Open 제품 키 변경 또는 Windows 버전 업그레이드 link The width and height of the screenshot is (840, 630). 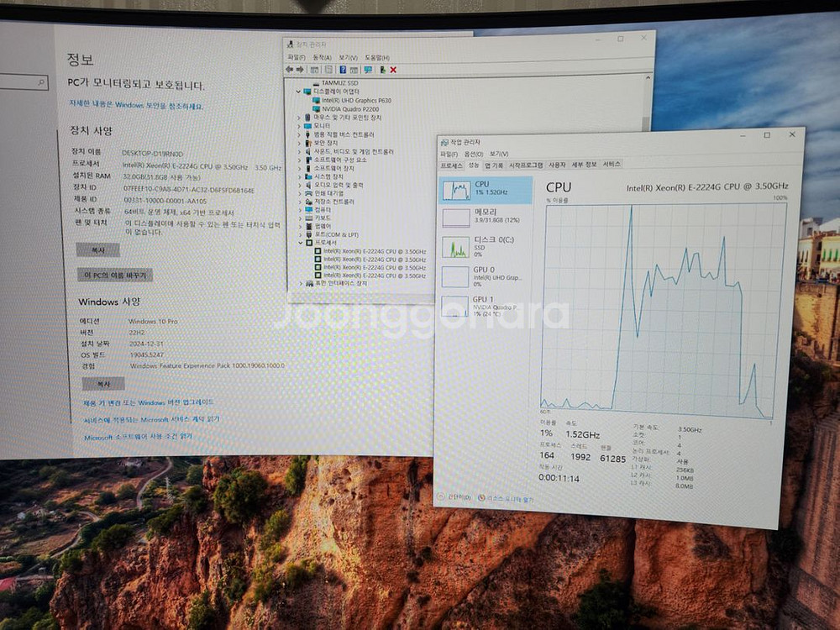click(x=149, y=402)
